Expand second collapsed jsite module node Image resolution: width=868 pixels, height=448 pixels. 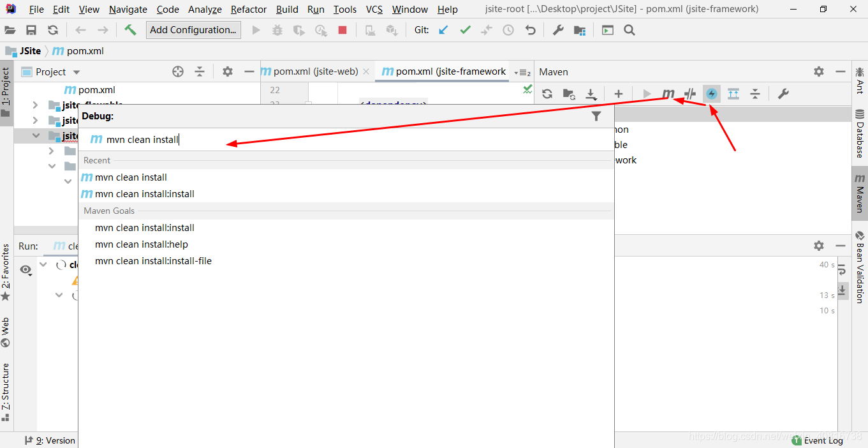point(35,120)
